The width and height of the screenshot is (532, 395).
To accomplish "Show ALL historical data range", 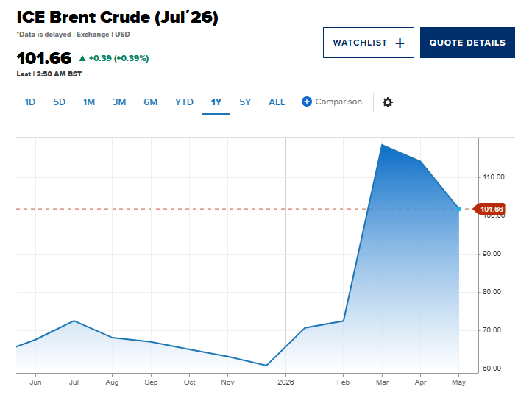I will click(277, 102).
